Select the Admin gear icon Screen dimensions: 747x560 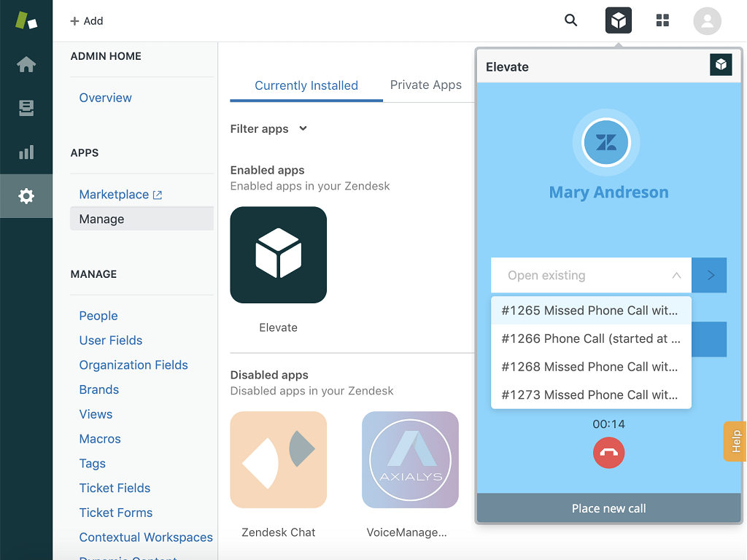tap(26, 196)
